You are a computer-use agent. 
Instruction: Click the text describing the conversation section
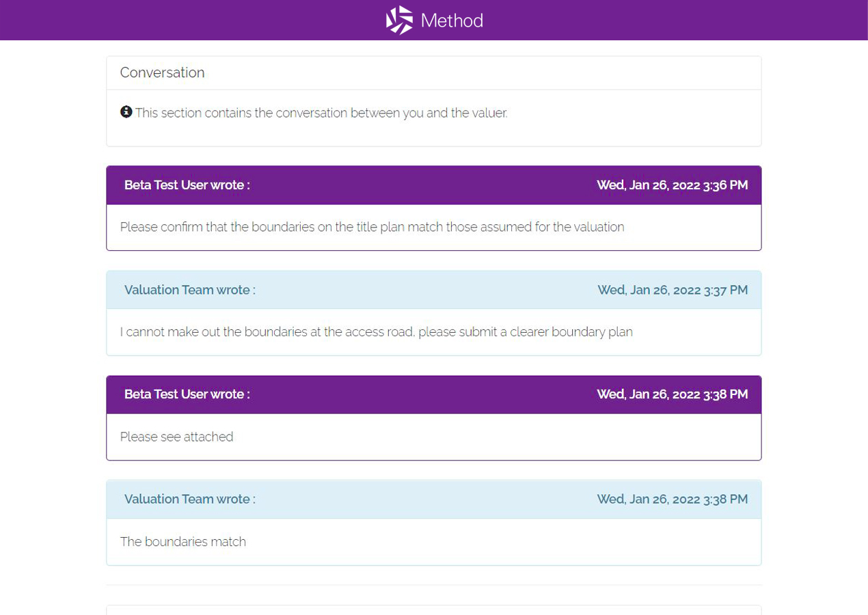click(321, 113)
